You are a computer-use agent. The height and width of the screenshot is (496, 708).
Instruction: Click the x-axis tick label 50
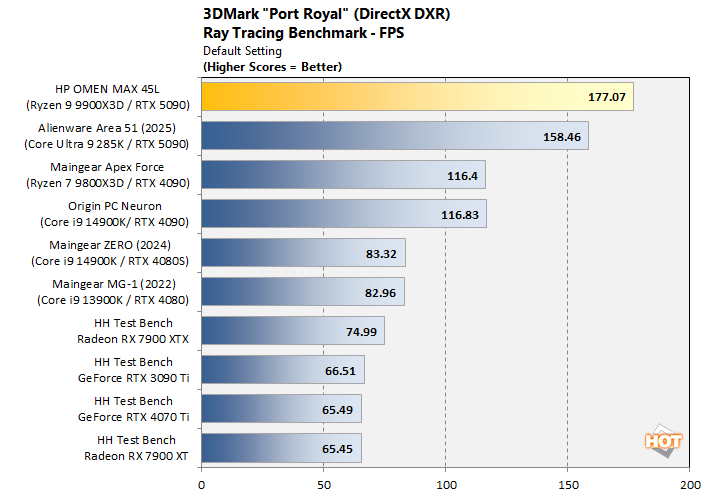point(324,485)
